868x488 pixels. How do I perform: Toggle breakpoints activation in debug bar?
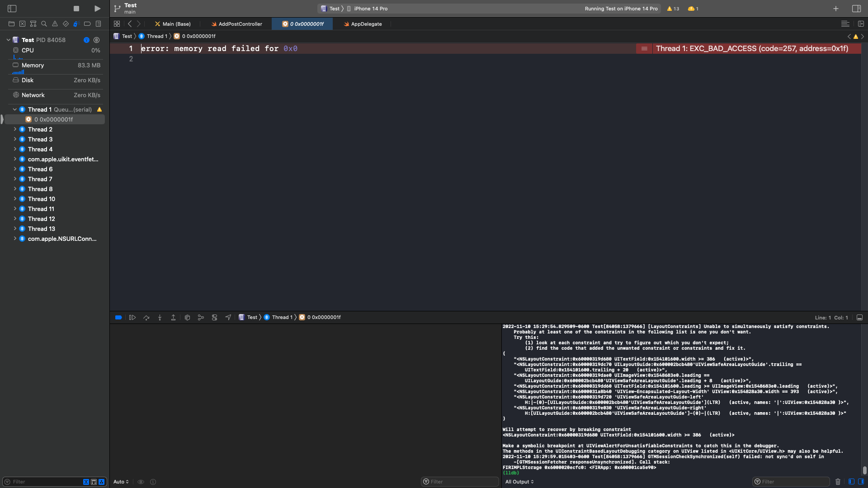pyautogui.click(x=118, y=318)
